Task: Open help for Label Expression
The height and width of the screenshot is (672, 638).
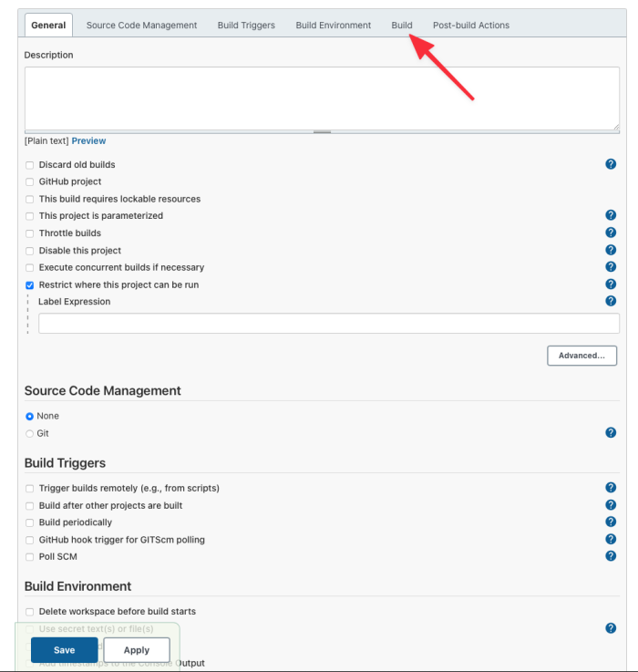Action: pyautogui.click(x=611, y=301)
